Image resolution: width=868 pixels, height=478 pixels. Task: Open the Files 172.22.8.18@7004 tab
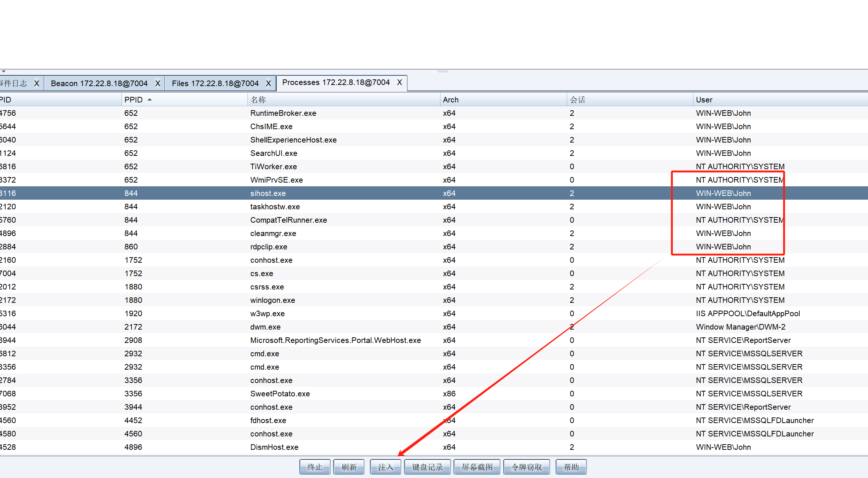pos(215,84)
